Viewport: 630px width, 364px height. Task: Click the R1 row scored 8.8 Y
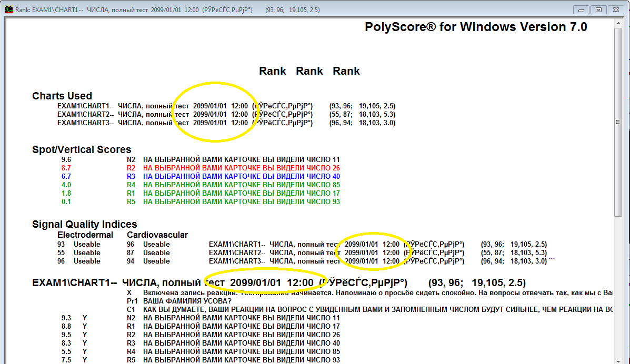point(201,327)
